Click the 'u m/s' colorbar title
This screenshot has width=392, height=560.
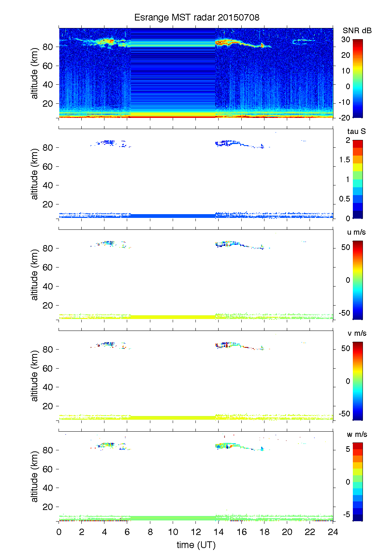click(356, 232)
